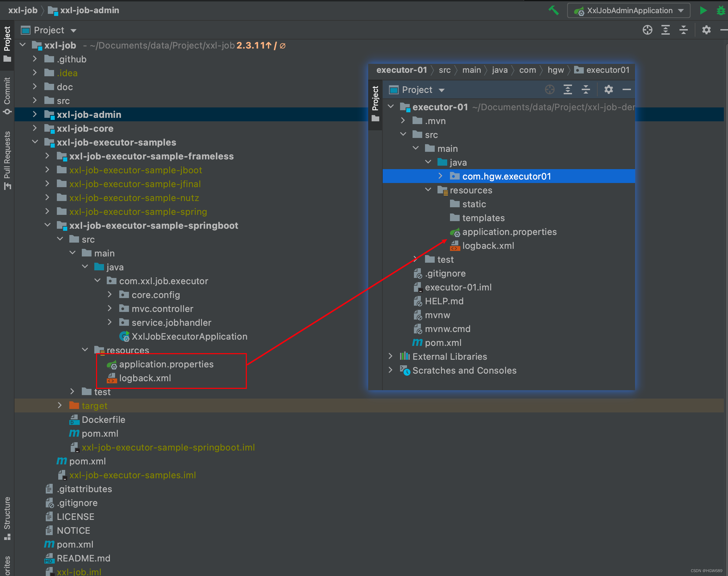Open application.properties in the springboot sample resources

point(166,364)
